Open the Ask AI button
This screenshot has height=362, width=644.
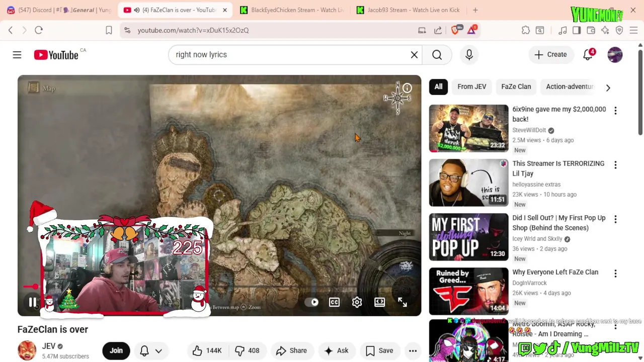click(337, 350)
